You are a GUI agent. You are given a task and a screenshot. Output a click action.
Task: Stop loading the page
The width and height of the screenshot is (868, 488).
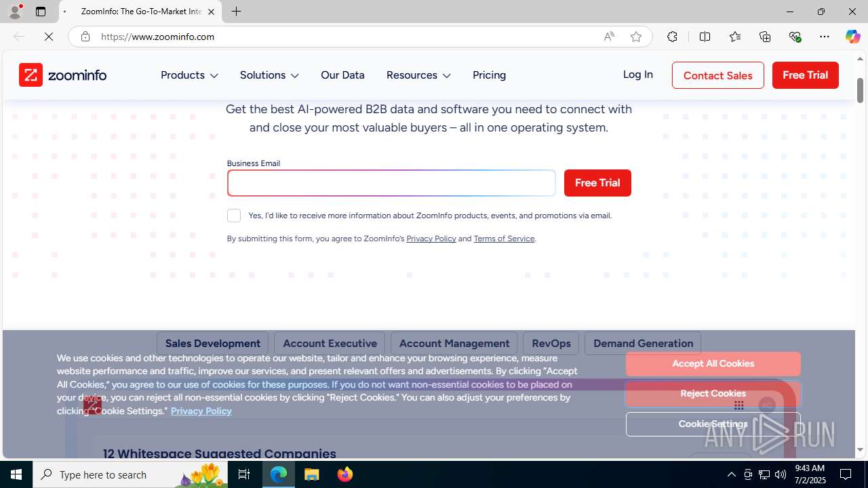pos(49,37)
